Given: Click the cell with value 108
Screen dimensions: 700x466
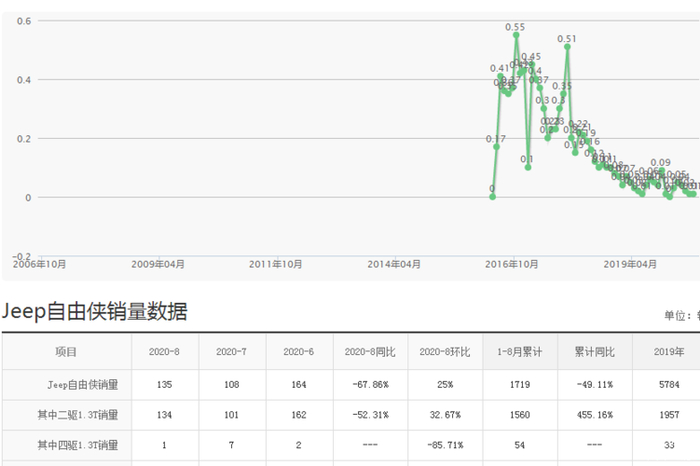Looking at the screenshot, I should tap(231, 385).
